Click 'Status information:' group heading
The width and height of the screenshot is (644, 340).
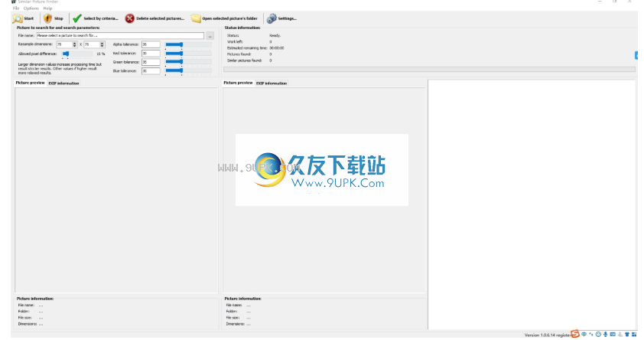click(x=242, y=28)
